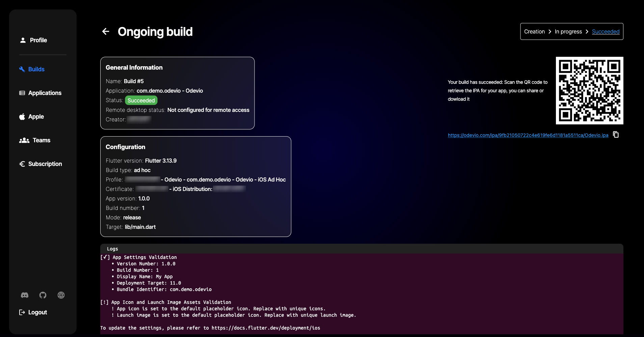Image resolution: width=644 pixels, height=337 pixels.
Task: Click the green Succeeded status badge
Action: click(x=141, y=100)
